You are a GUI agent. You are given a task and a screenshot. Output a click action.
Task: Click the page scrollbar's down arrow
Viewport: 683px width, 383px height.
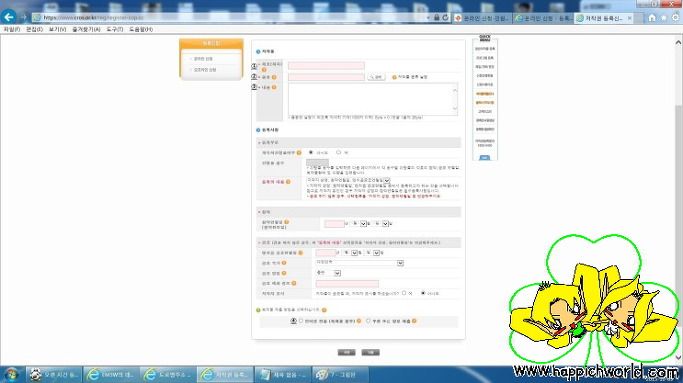coord(679,358)
